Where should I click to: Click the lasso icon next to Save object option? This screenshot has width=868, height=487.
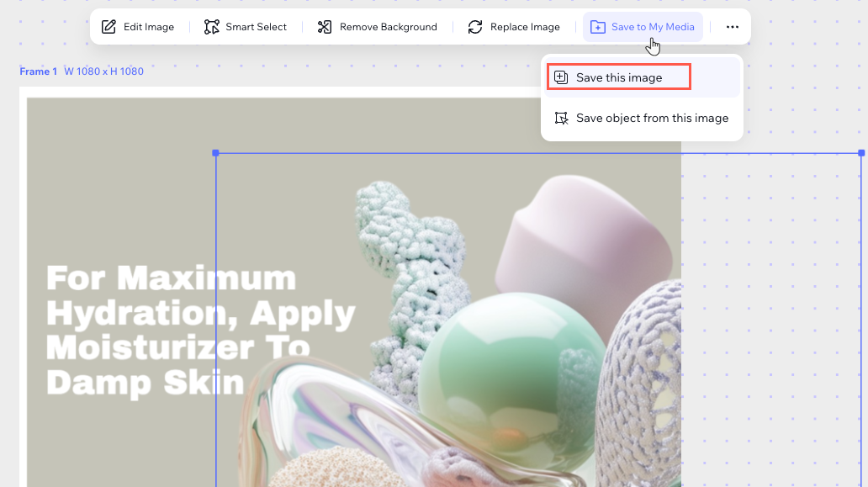click(561, 118)
